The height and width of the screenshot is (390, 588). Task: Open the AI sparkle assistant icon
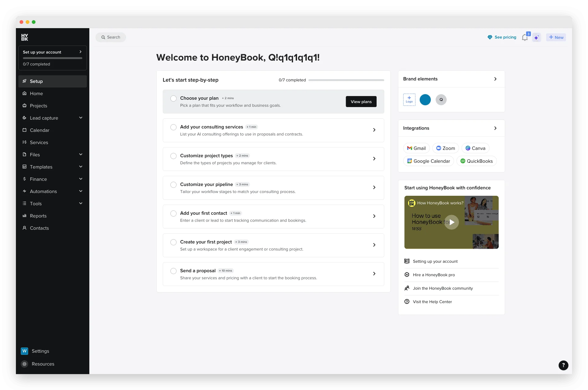coord(537,37)
